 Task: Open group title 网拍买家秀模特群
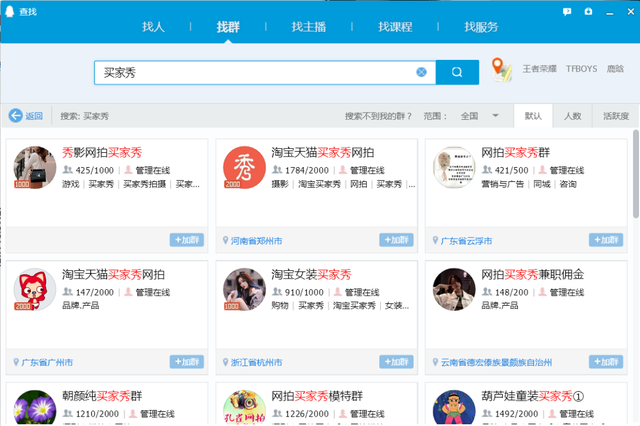(x=317, y=396)
